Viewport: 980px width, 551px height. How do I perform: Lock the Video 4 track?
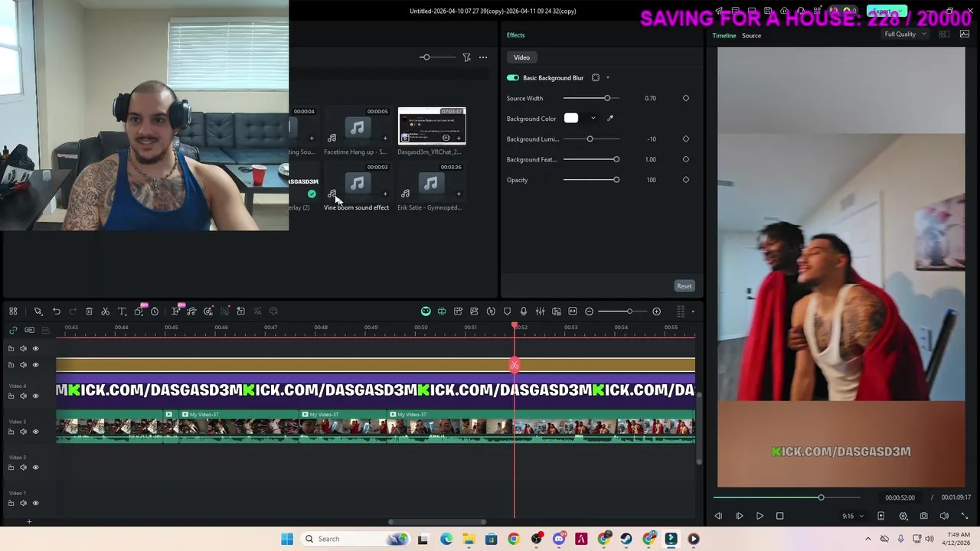pos(11,396)
